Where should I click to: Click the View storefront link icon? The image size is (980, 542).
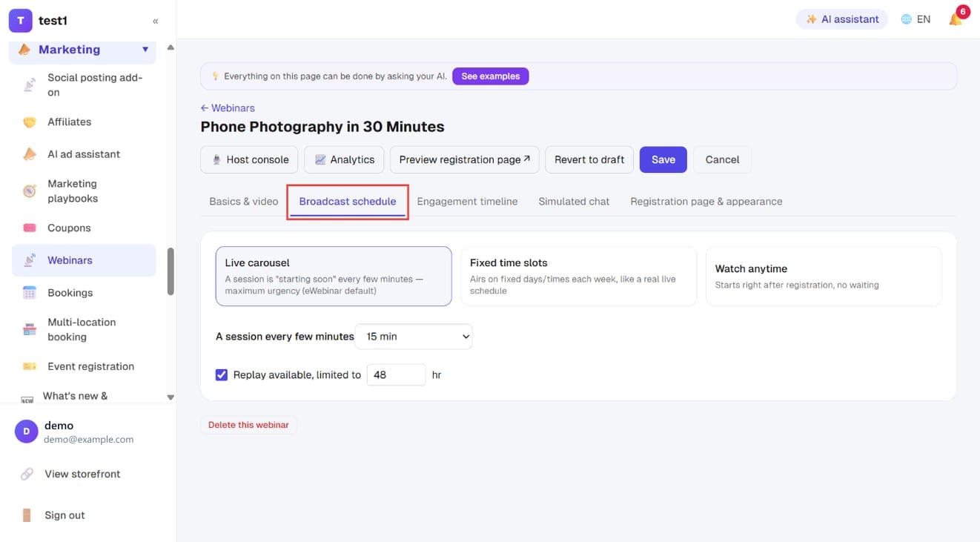pos(27,474)
